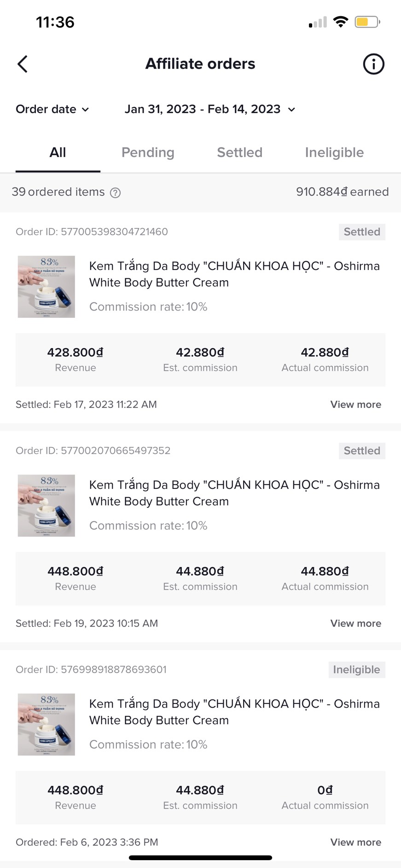Image resolution: width=401 pixels, height=868 pixels.
Task: View more for order settled Feb 17
Action: click(355, 405)
